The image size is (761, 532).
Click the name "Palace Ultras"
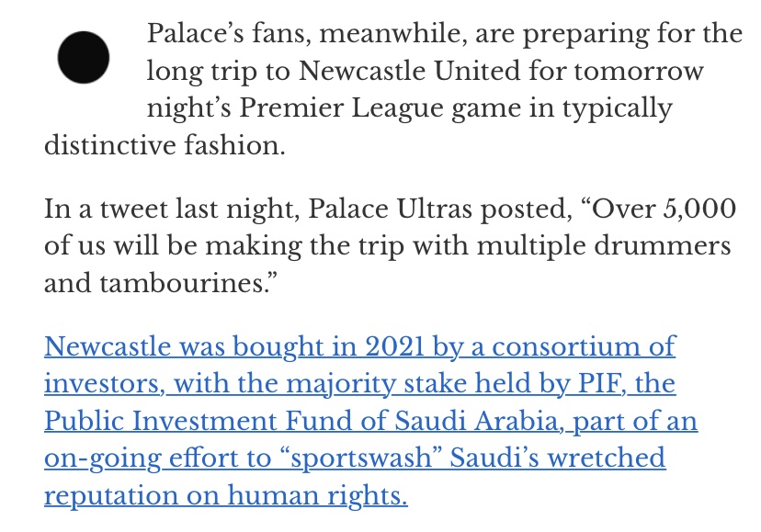(390, 209)
